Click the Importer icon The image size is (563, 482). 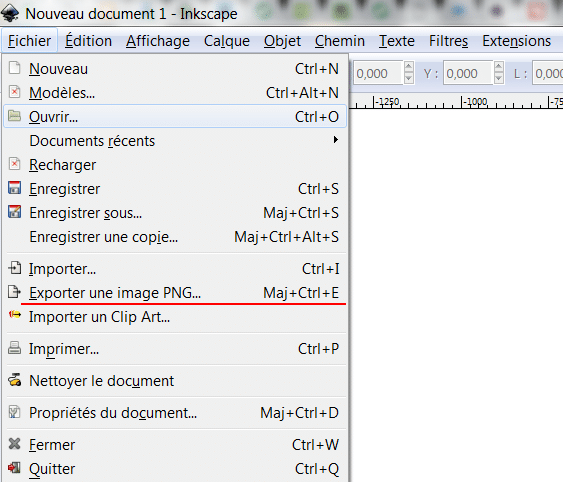[x=14, y=268]
